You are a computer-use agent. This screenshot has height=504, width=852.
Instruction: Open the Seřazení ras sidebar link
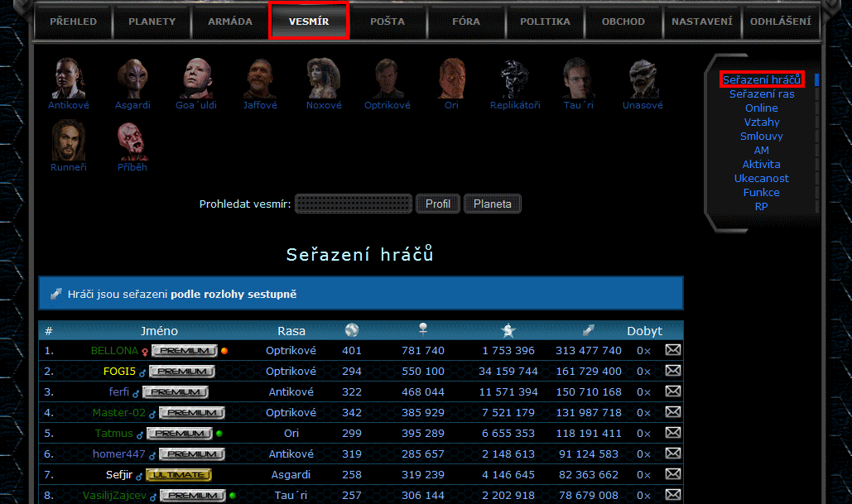762,94
